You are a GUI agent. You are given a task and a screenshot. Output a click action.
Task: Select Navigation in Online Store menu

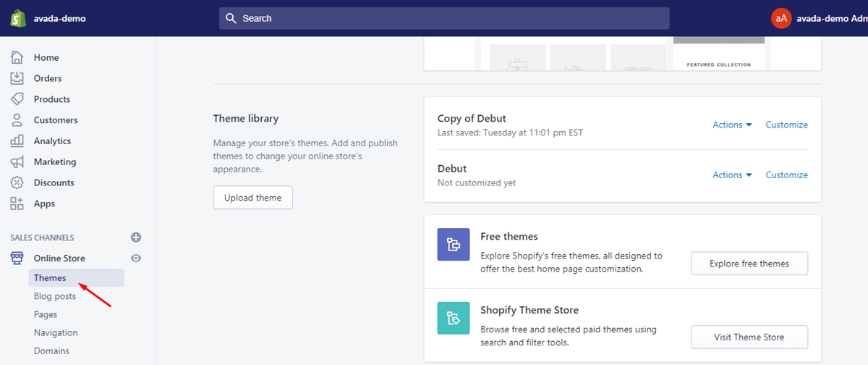[x=56, y=332]
